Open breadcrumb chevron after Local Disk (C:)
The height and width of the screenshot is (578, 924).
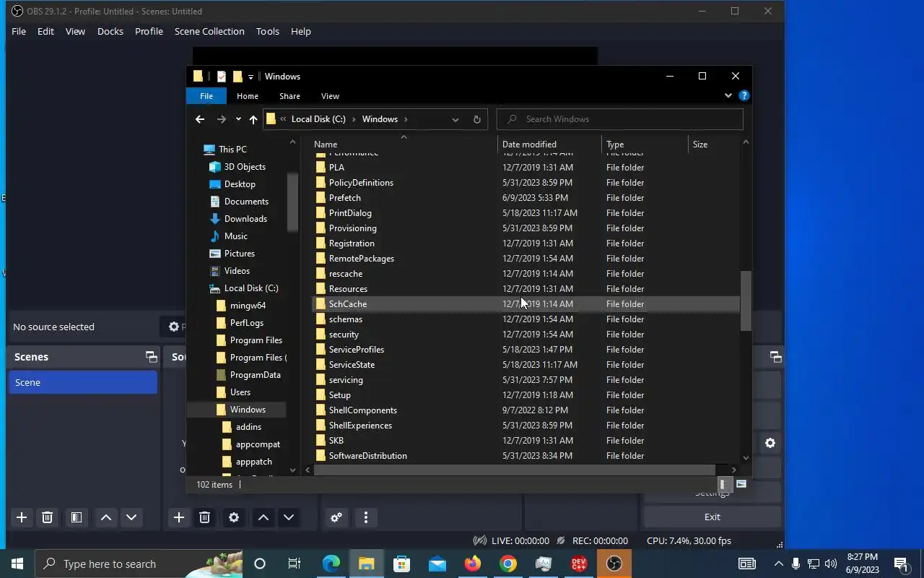(x=354, y=119)
